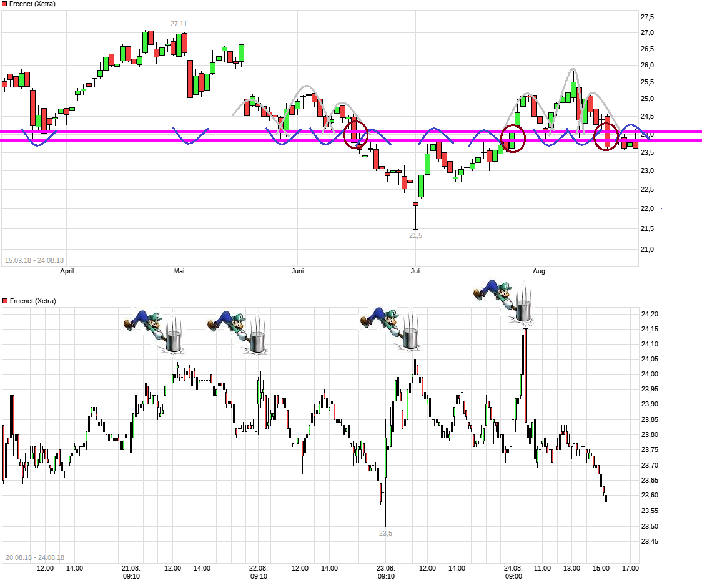Click the 23,5 intraday low label
The image size is (702, 588).
(x=385, y=533)
